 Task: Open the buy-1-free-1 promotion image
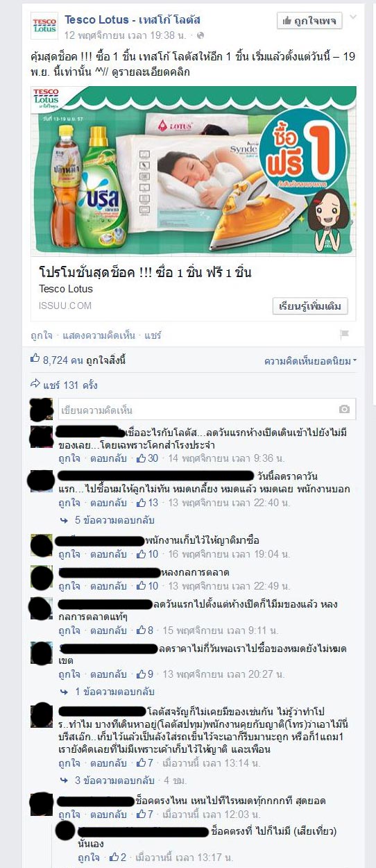tap(194, 171)
